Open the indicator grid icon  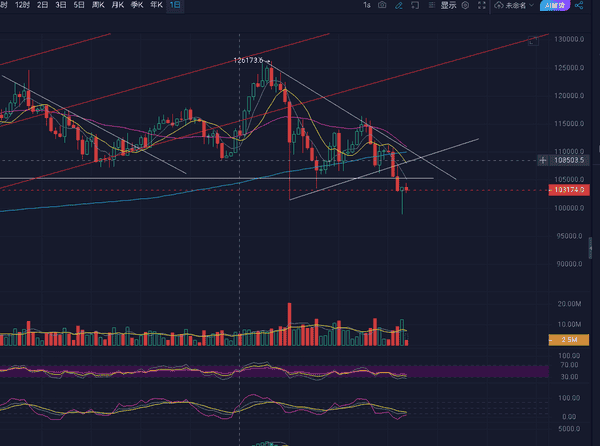point(430,6)
